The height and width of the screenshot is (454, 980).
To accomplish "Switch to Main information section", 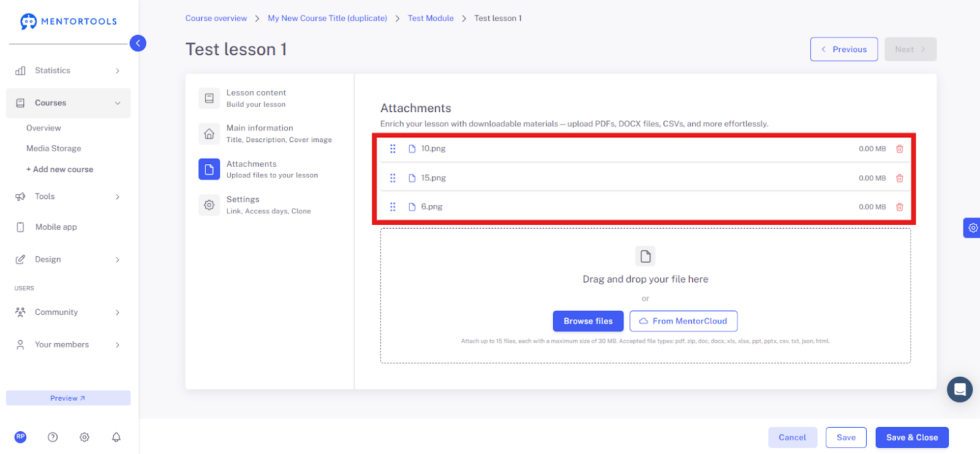I will point(279,134).
